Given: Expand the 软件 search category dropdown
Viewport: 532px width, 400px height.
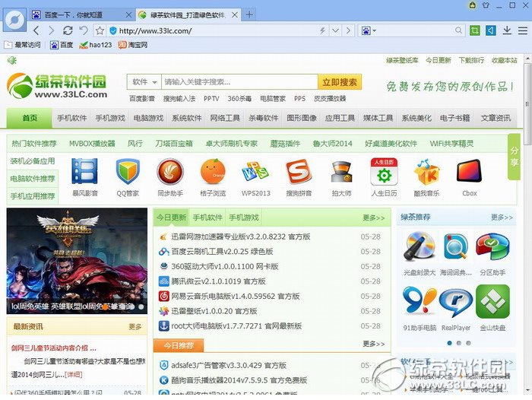Looking at the screenshot, I should pyautogui.click(x=144, y=82).
